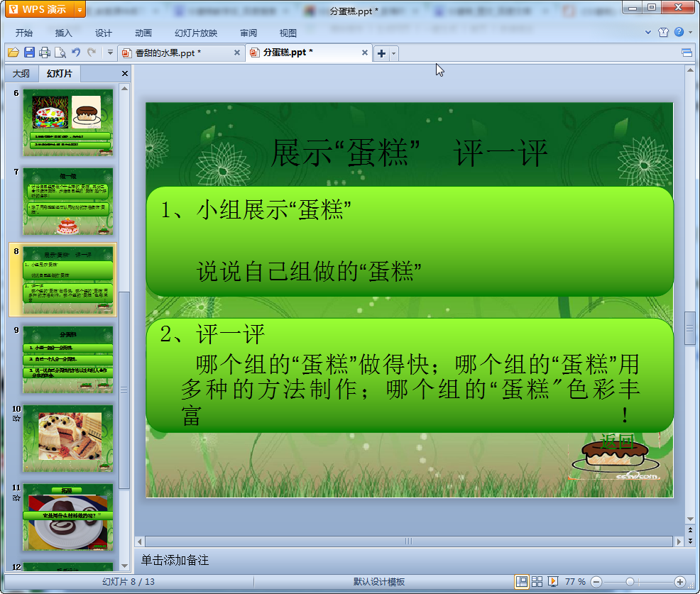The image size is (700, 594).
Task: Close the slide thumbnail pane
Action: (x=125, y=74)
